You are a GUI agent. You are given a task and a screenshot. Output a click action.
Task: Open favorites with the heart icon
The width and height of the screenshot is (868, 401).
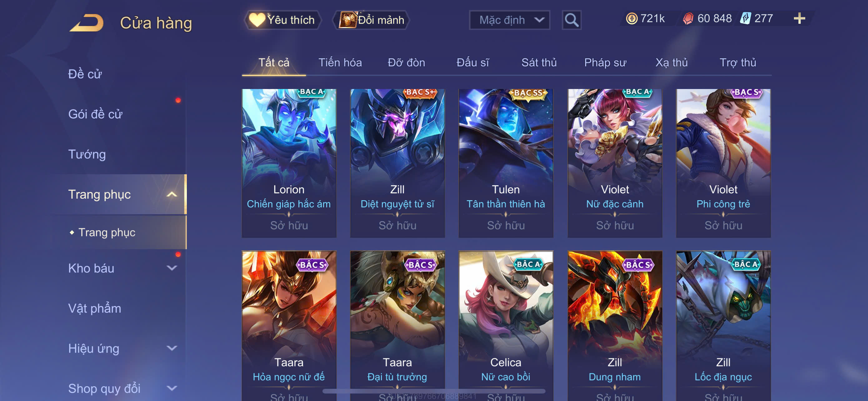click(x=257, y=20)
